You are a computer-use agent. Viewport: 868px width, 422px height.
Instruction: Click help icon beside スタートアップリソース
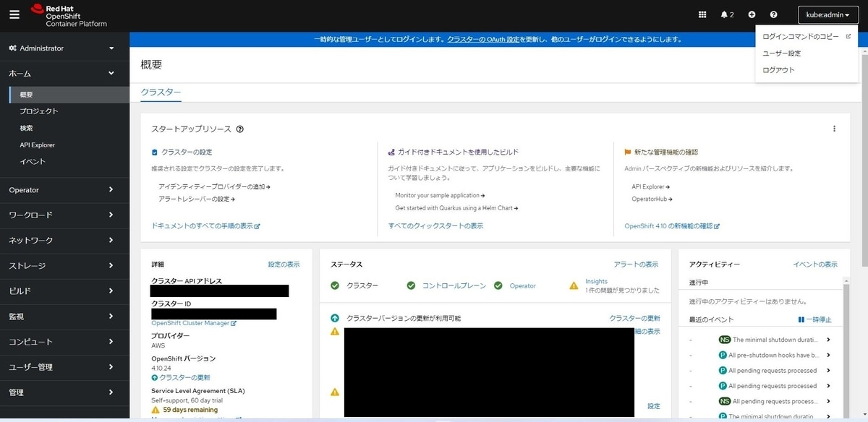tap(239, 129)
